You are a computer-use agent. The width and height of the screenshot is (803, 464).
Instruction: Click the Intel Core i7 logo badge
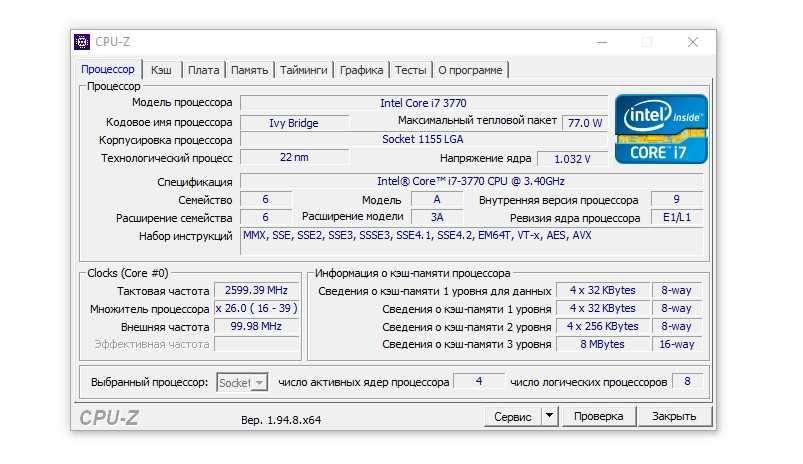tap(661, 129)
